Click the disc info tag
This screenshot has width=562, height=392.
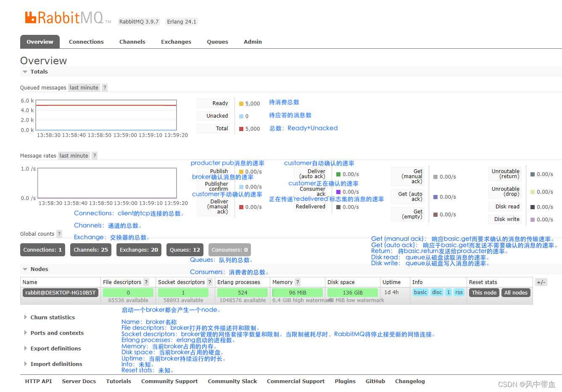coord(437,292)
